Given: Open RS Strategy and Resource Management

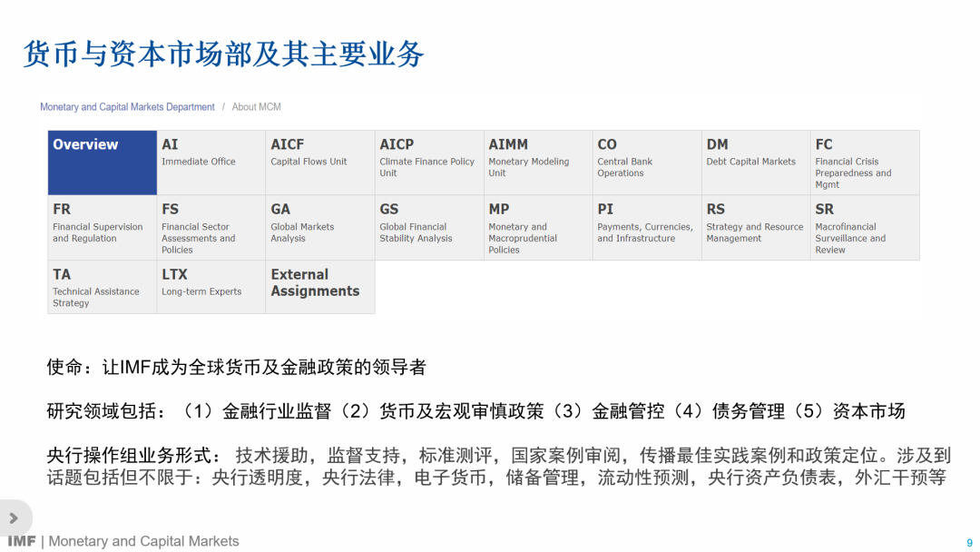Looking at the screenshot, I should [x=755, y=228].
